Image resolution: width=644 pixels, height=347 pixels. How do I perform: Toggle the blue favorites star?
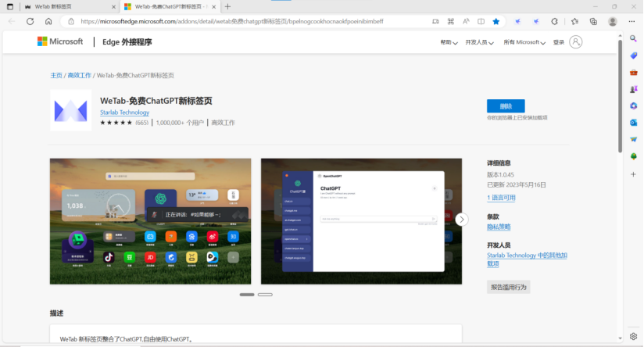point(496,21)
